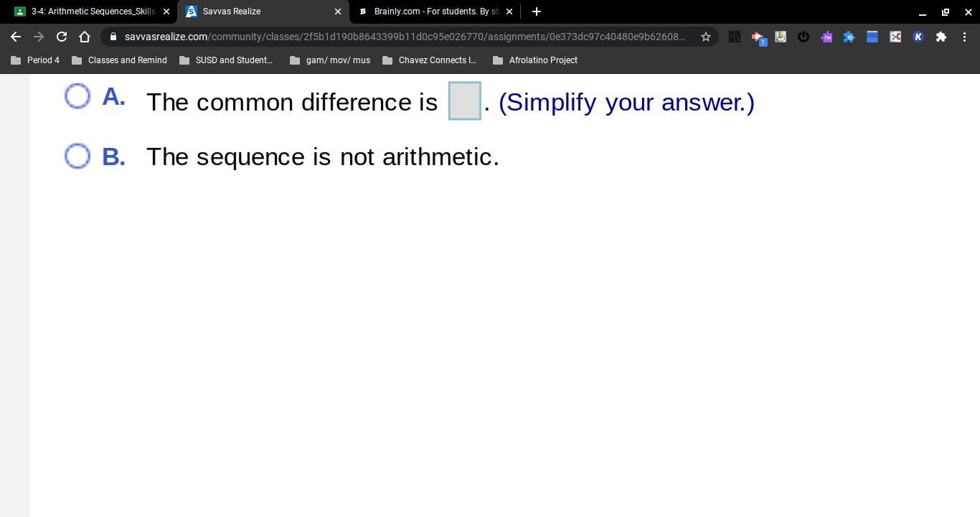Open the purple 'rw' extension
The image size is (980, 517).
tap(826, 37)
